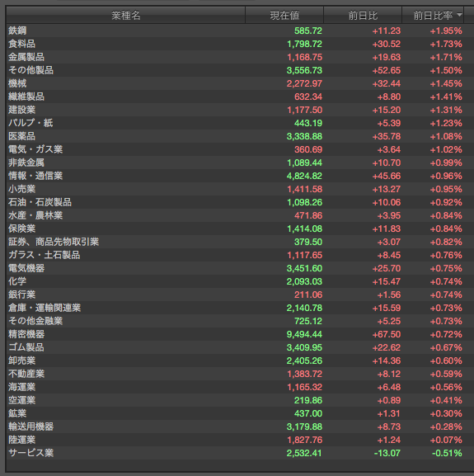Click the percent change +0.07%
Image resolution: width=474 pixels, height=476 pixels.
[x=446, y=441]
